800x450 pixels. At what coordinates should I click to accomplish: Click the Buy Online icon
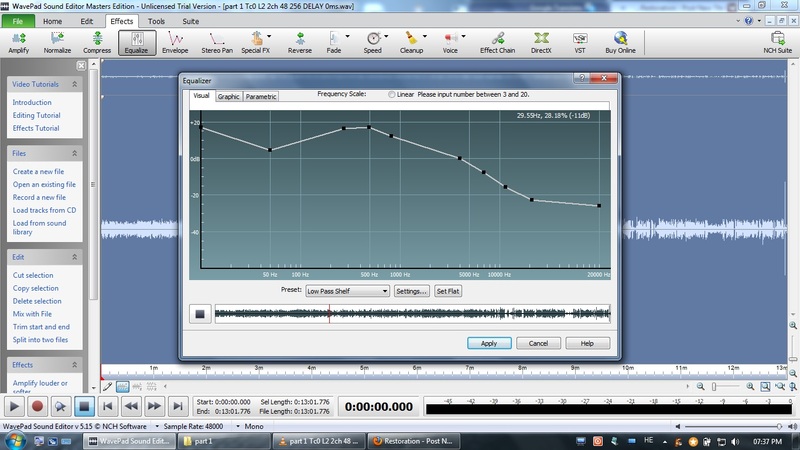(620, 43)
